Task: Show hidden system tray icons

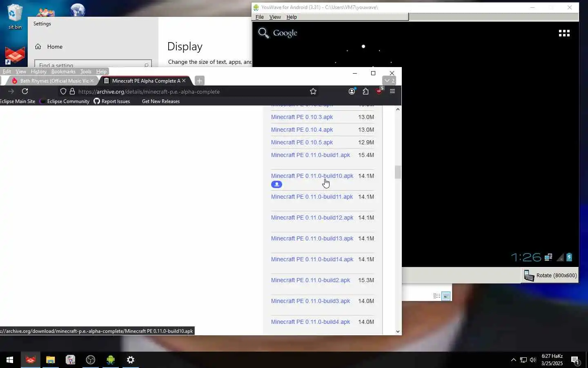Action: point(513,360)
